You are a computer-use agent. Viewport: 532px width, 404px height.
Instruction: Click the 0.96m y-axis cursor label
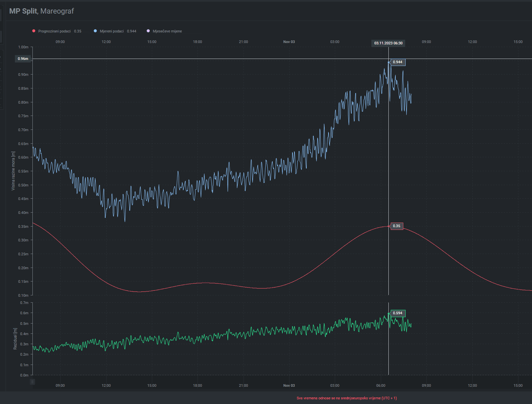click(23, 59)
